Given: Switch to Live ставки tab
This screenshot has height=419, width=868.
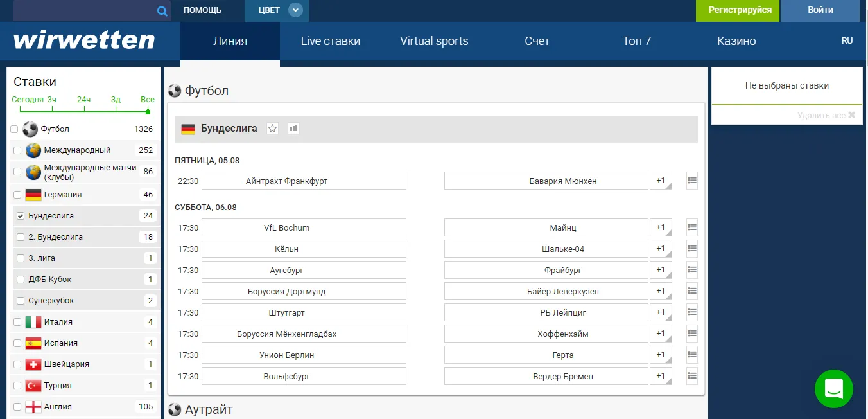Looking at the screenshot, I should [x=331, y=41].
